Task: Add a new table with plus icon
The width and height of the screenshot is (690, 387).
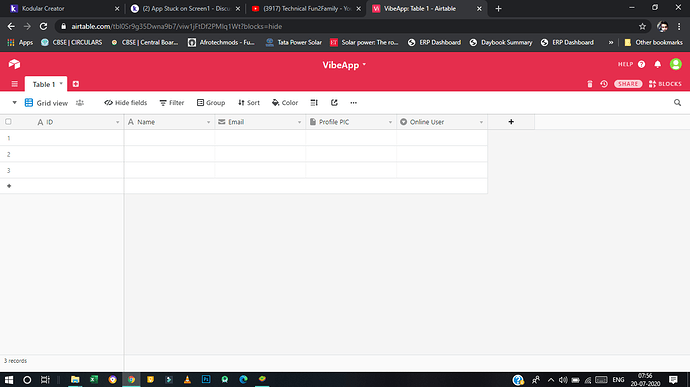Action: point(76,84)
